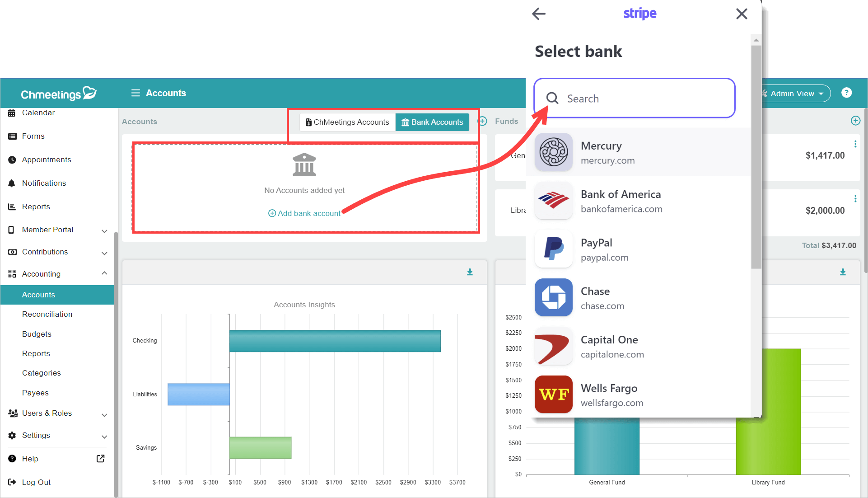This screenshot has height=498, width=868.
Task: Click the Liabilities bar in the chart
Action: point(199,394)
